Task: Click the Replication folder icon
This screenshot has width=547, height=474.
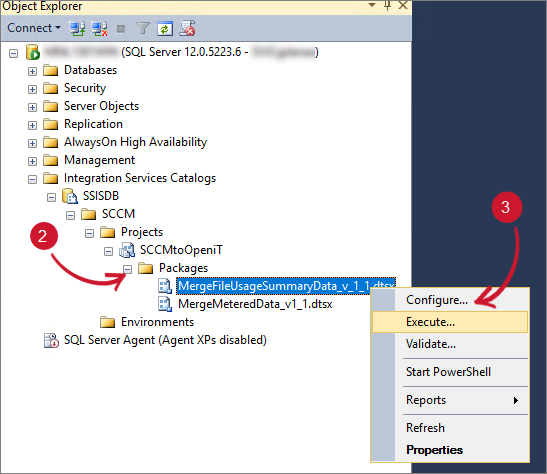Action: 51,124
